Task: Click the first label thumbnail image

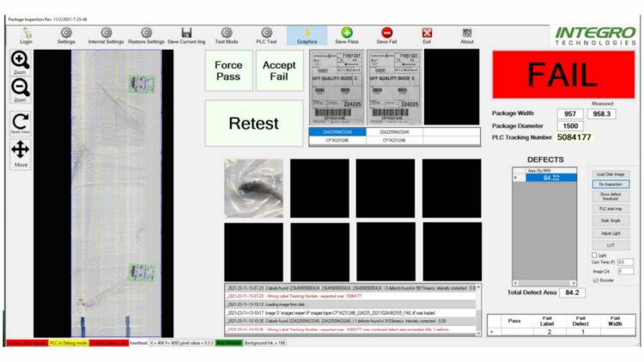Action: (337, 87)
